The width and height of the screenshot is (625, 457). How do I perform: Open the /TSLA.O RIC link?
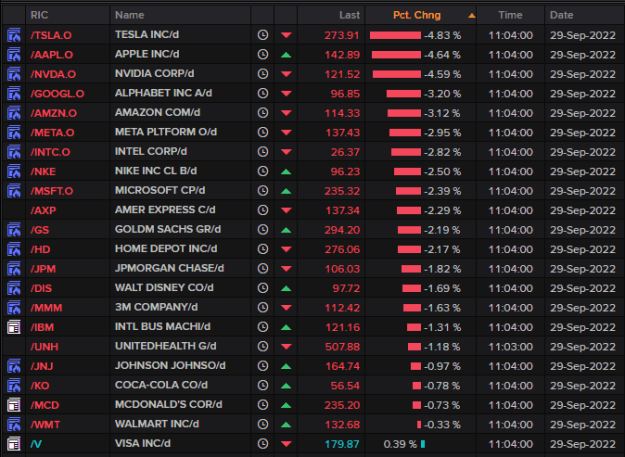(x=51, y=35)
